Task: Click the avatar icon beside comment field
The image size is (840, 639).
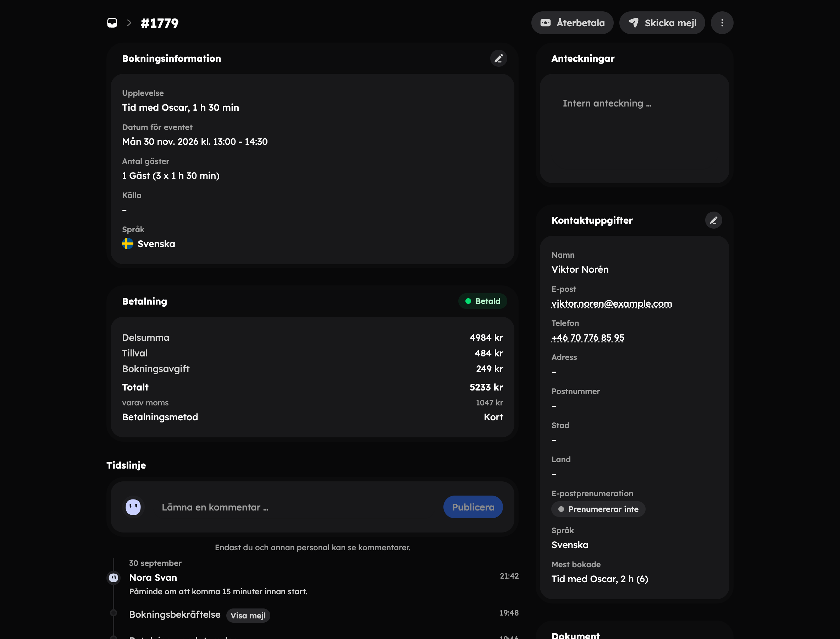Action: [x=133, y=507]
